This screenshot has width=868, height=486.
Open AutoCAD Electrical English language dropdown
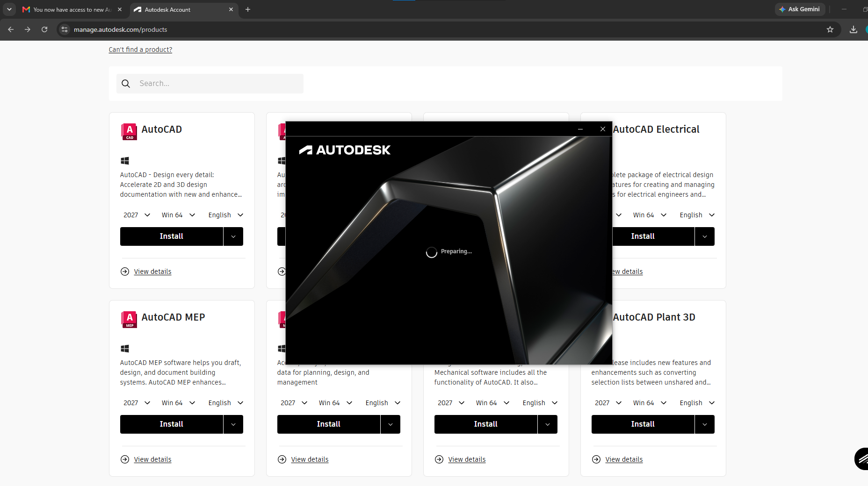point(697,215)
